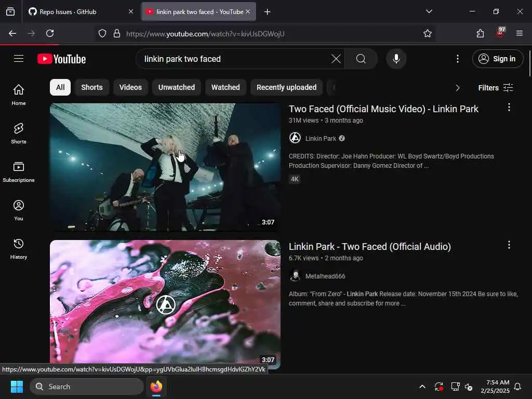Open Linkin Park - Two Faced (Official Audio) title
The image size is (532, 399).
(x=370, y=247)
